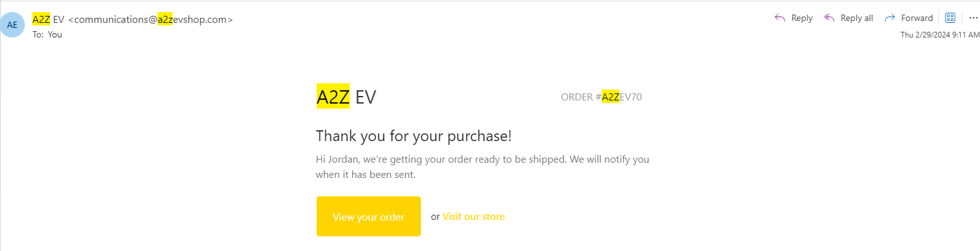Choose the Reply all text label

tap(857, 18)
